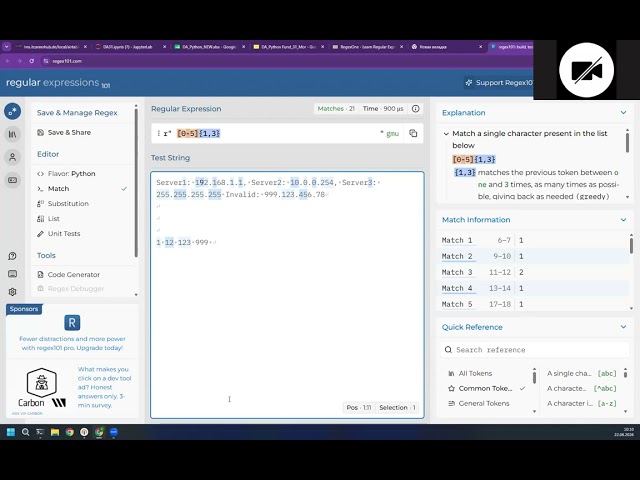Switch to List mode
The width and height of the screenshot is (640, 480).
53,218
